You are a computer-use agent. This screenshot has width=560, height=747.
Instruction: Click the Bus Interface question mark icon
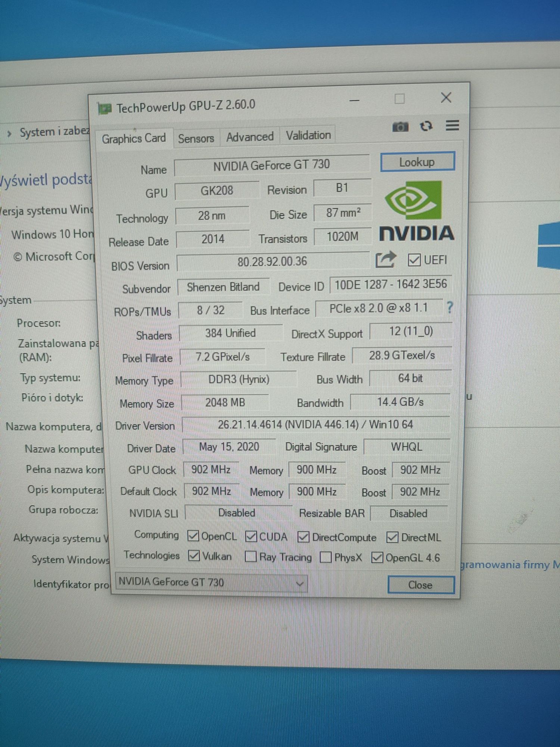click(449, 307)
